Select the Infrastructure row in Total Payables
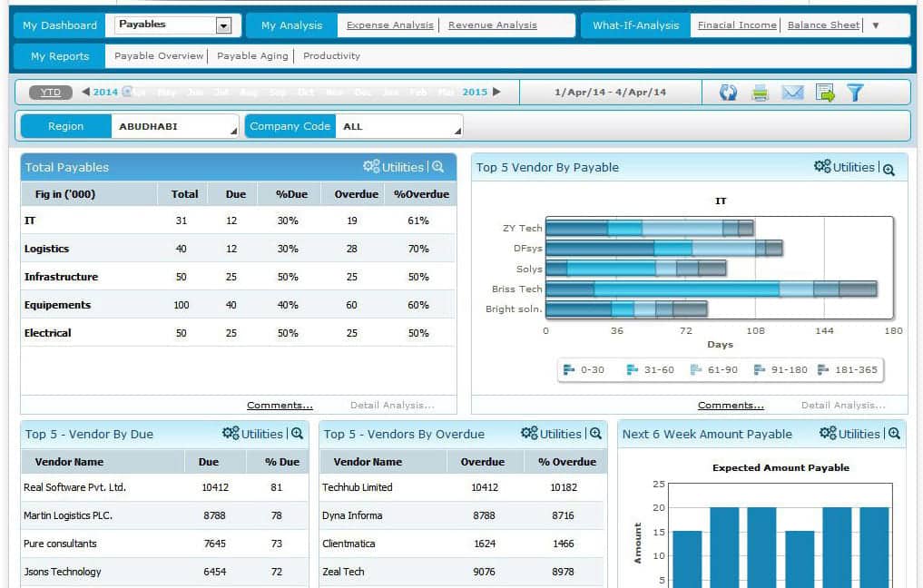923x588 pixels. (239, 277)
